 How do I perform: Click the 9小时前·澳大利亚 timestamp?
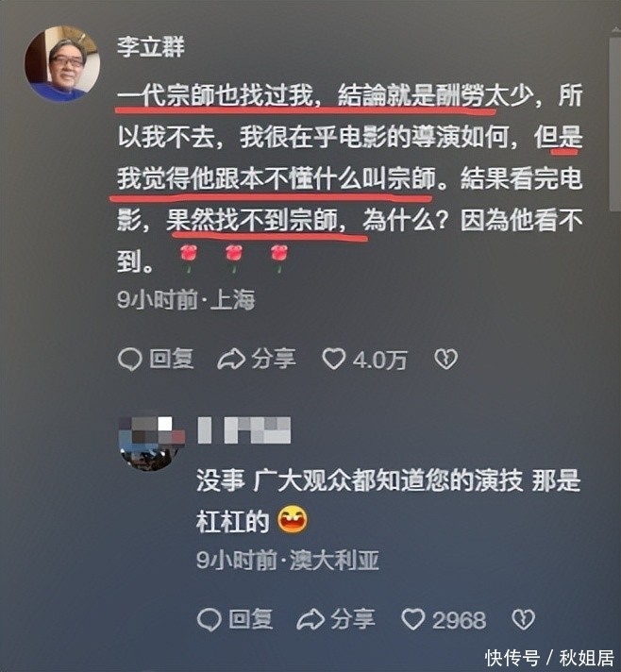pos(288,560)
